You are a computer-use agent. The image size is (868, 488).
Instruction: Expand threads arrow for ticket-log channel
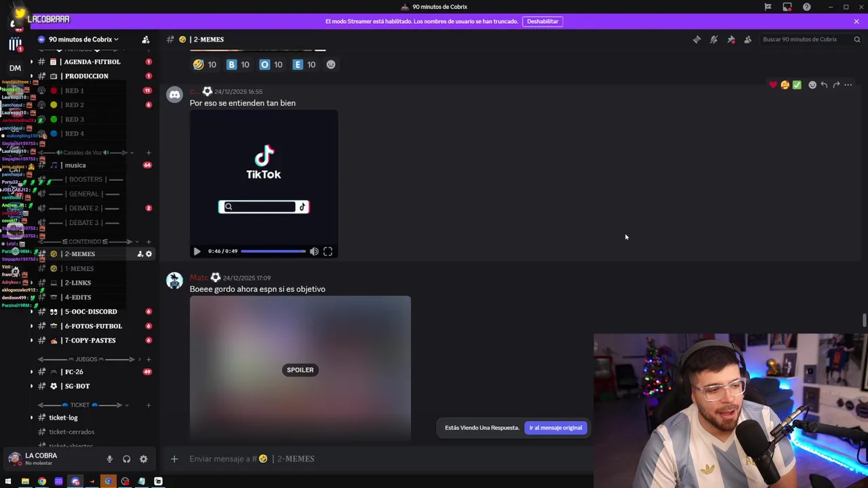pyautogui.click(x=31, y=418)
